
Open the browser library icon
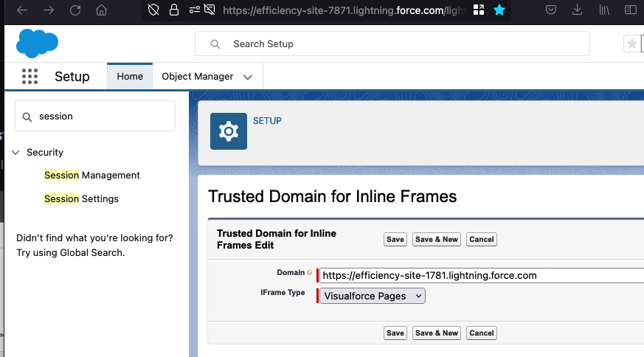point(604,10)
